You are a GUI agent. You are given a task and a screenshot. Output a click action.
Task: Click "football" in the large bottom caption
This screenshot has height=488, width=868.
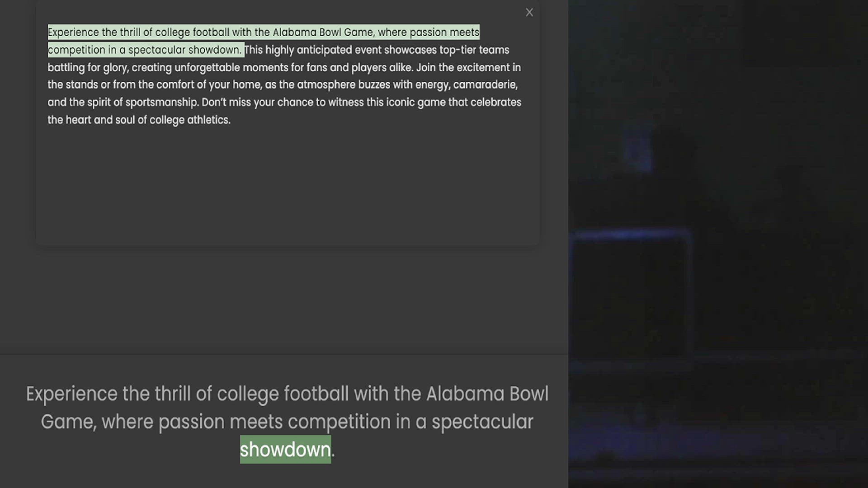(x=316, y=394)
